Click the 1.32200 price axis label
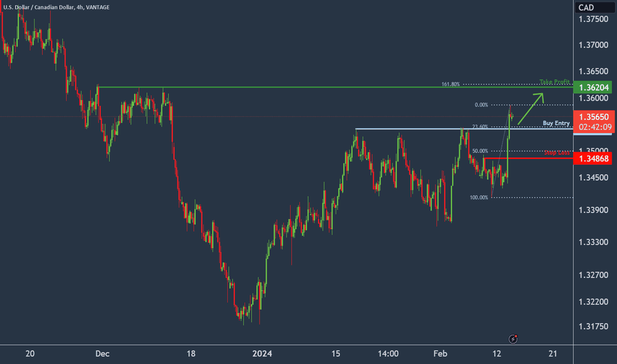The image size is (617, 364). [593, 302]
